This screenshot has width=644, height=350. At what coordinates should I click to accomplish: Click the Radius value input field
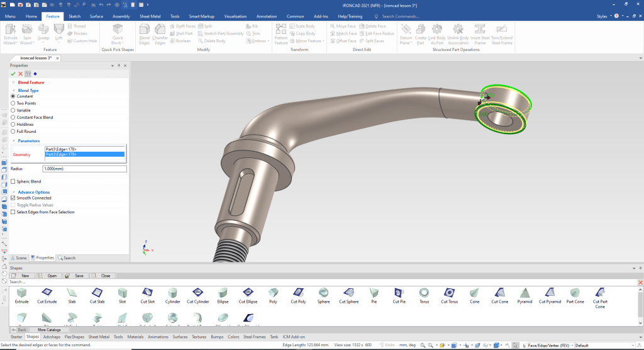84,169
